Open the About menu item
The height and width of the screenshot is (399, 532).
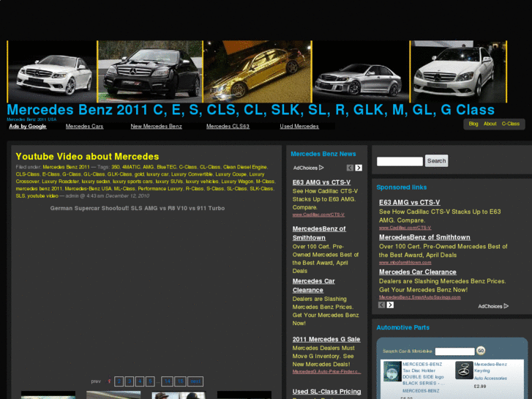click(490, 124)
